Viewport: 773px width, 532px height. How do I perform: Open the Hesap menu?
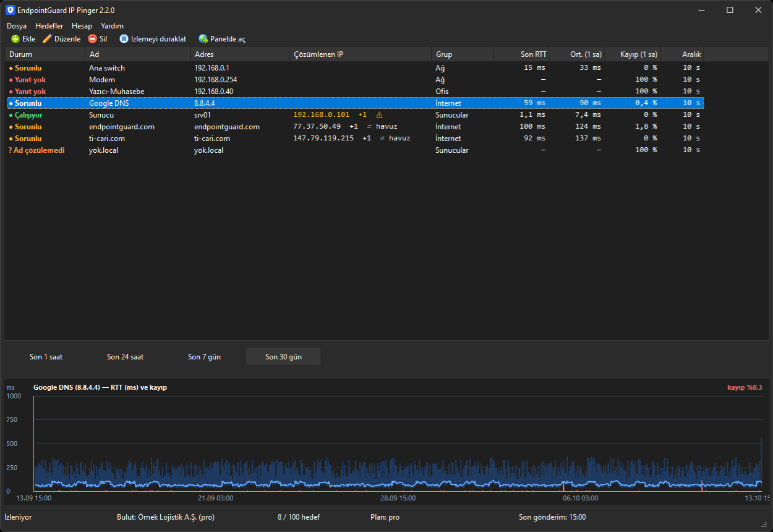click(x=82, y=26)
